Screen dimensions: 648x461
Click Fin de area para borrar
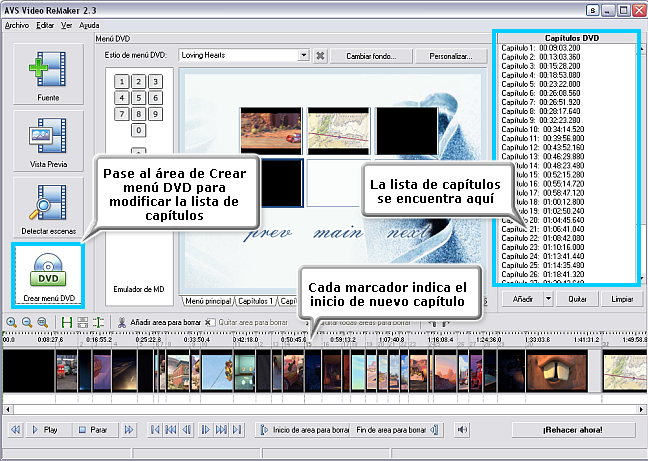tap(397, 430)
